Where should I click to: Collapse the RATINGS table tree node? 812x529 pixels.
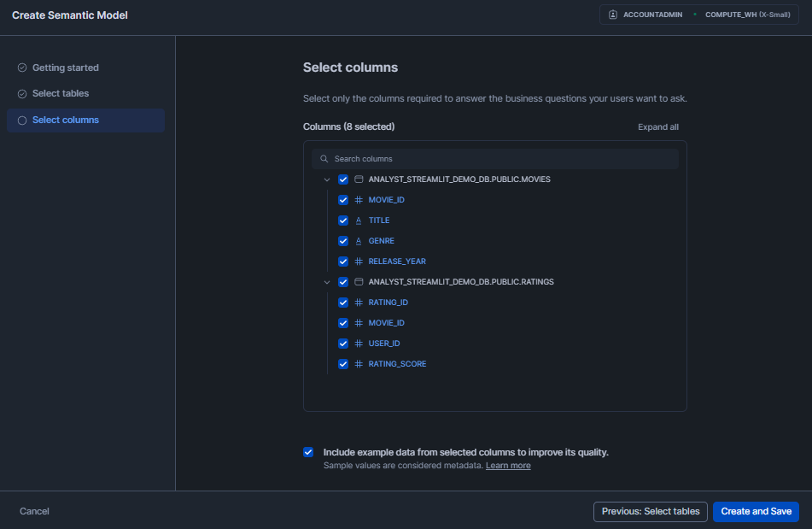point(327,281)
